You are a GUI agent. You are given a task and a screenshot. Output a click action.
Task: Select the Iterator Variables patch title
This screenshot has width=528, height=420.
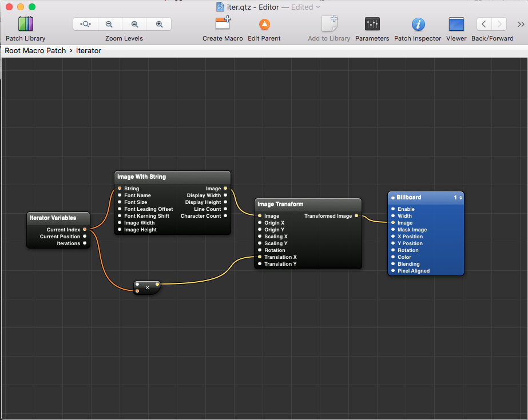pyautogui.click(x=53, y=218)
